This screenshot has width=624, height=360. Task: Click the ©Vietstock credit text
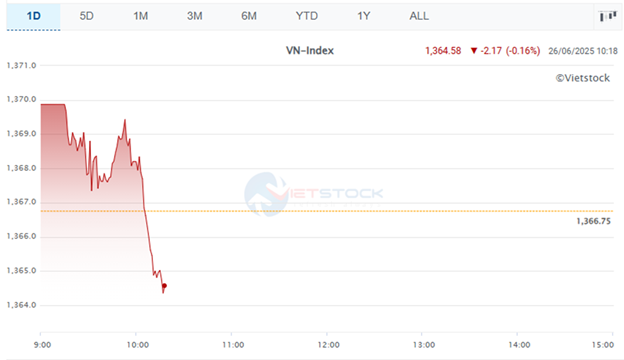tap(583, 78)
